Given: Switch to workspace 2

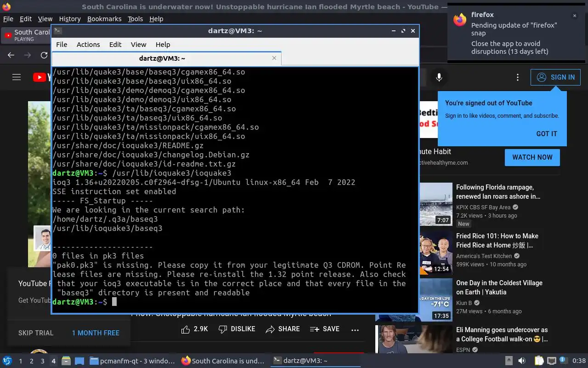Looking at the screenshot, I should [31, 361].
